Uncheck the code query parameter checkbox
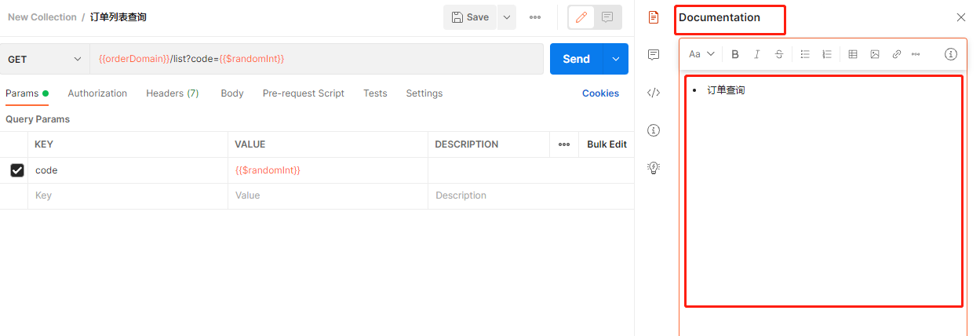Screen dimensions: 980x336 [x=17, y=170]
